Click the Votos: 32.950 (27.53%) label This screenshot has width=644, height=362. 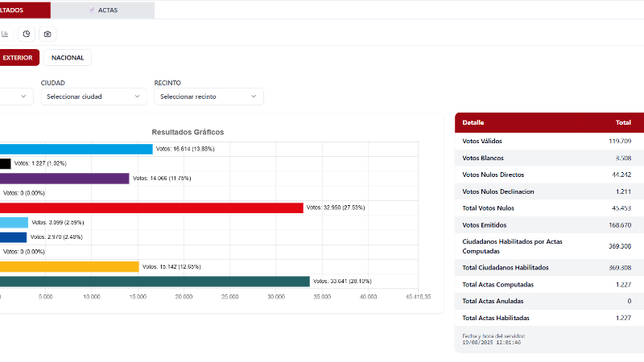click(x=336, y=208)
